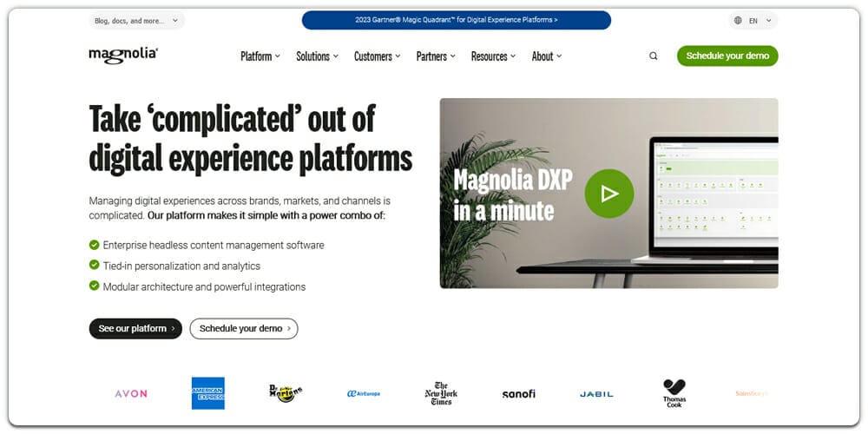This screenshot has height=434, width=868.
Task: Click the Sanofi logo
Action: (x=518, y=393)
